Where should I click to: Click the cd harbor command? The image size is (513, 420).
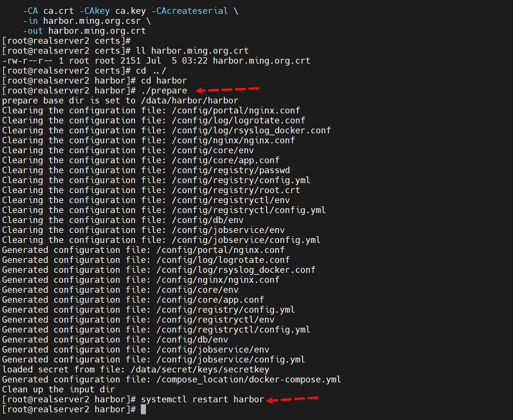164,81
